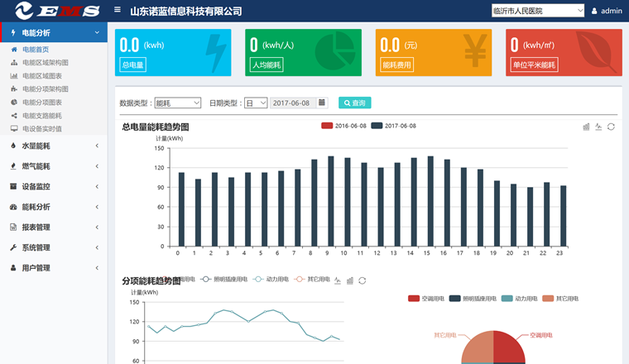Click the red 空调用电 pie slice
629x364 pixels.
tap(509, 350)
